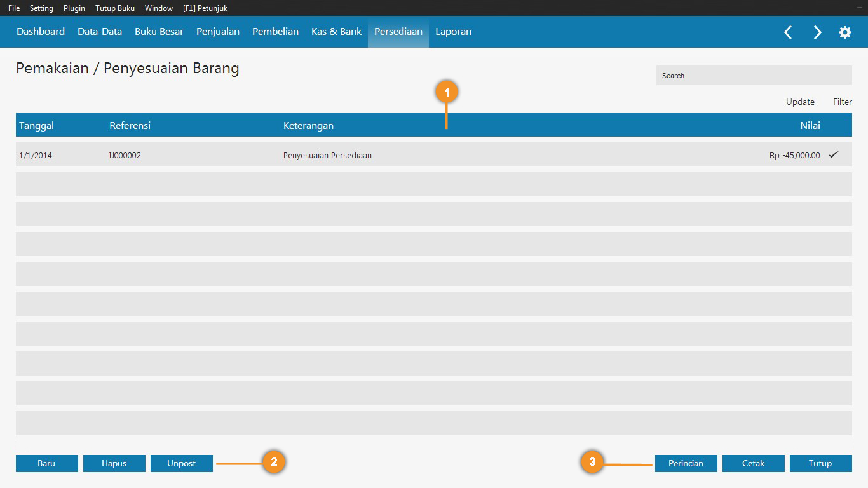Image resolution: width=868 pixels, height=488 pixels.
Task: Open the Laporan tab
Action: [x=453, y=32]
